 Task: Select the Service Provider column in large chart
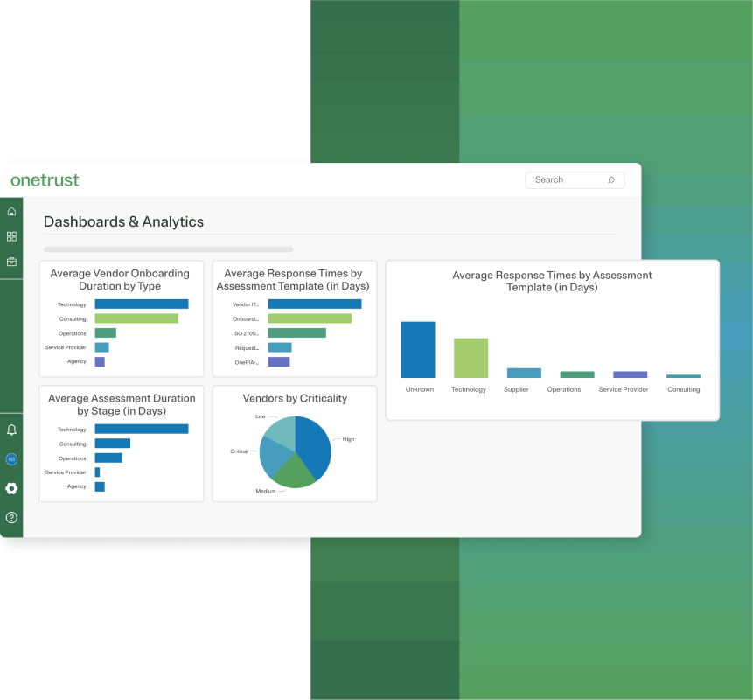click(630, 374)
